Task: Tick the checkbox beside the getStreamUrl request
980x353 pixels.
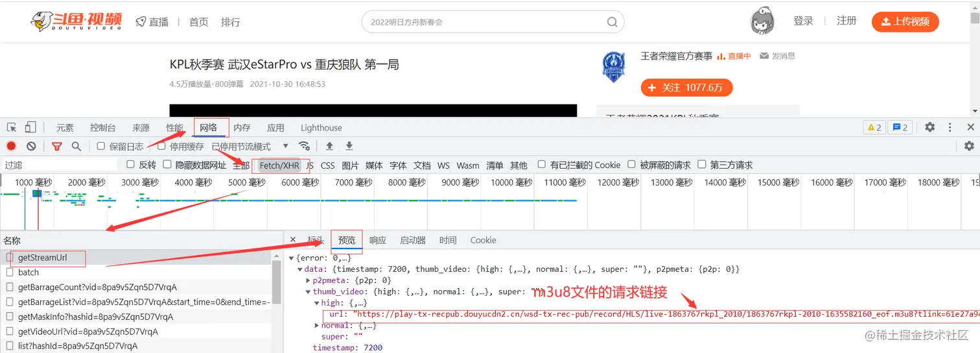Action: point(10,258)
